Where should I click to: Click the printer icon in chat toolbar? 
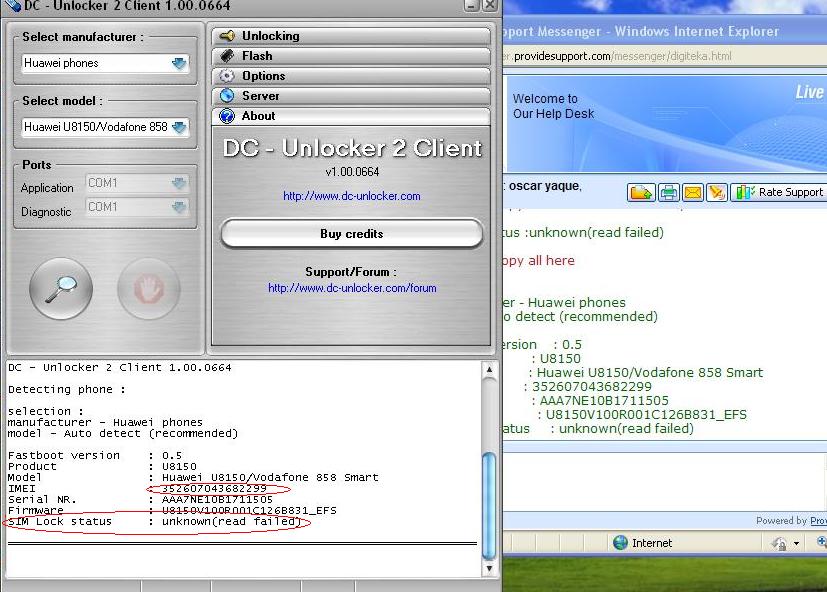(668, 192)
